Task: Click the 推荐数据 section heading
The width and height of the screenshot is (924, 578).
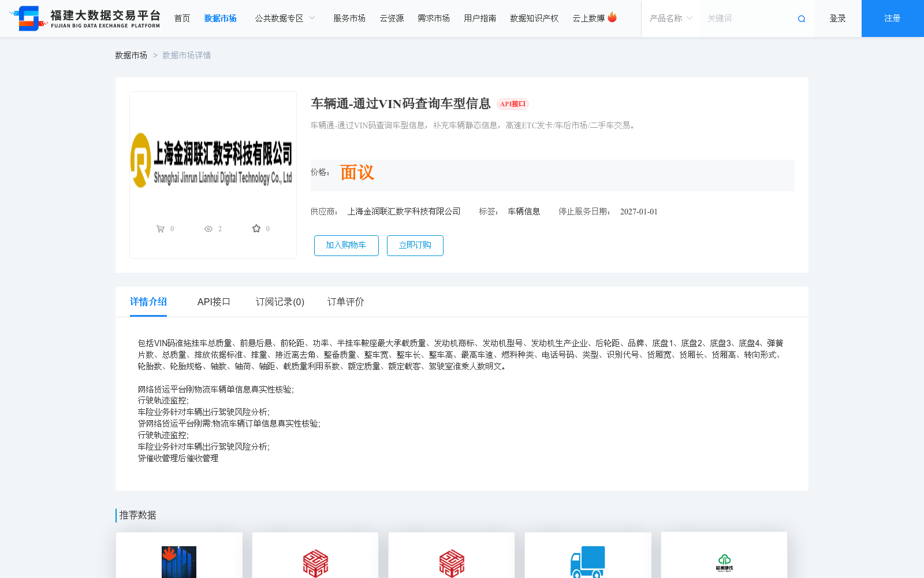Action: [x=137, y=515]
